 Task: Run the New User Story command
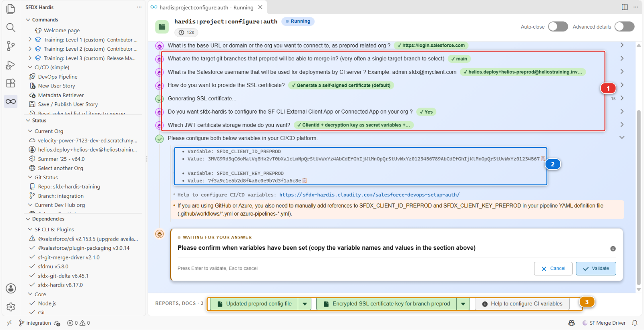(x=56, y=86)
